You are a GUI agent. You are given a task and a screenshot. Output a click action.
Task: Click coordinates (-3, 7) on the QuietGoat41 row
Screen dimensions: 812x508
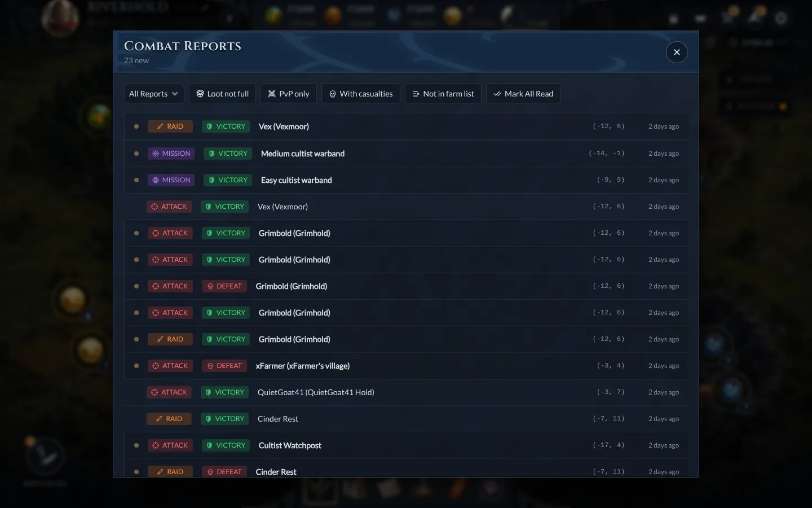click(x=610, y=392)
